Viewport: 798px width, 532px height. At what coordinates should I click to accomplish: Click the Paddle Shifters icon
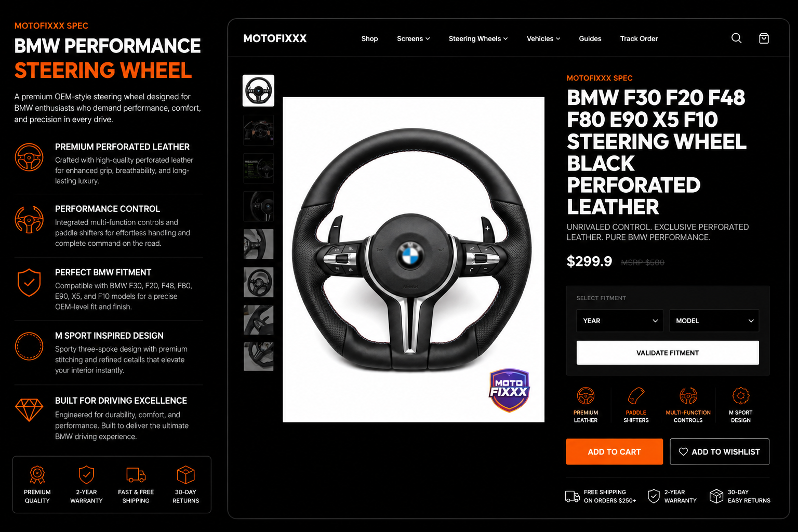click(636, 396)
